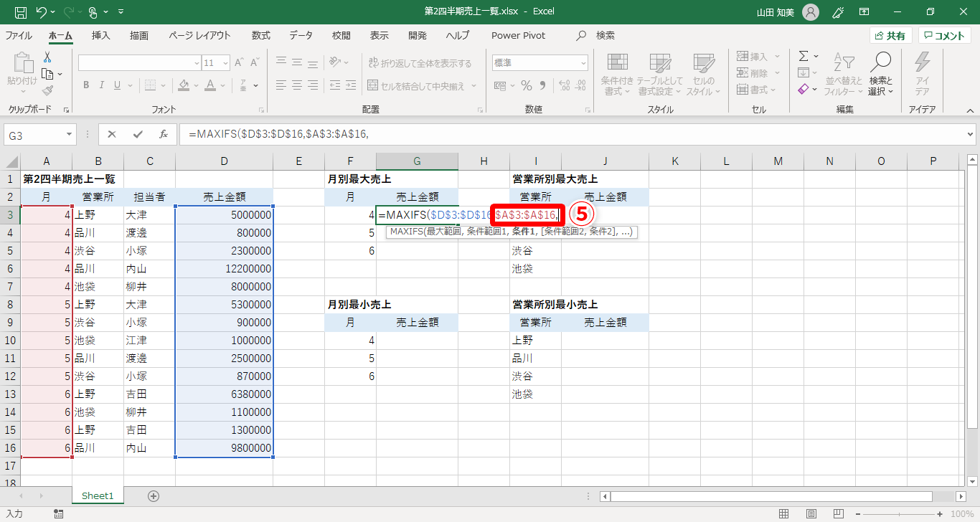The width and height of the screenshot is (980, 522).
Task: Toggle italic formatting
Action: (103, 85)
